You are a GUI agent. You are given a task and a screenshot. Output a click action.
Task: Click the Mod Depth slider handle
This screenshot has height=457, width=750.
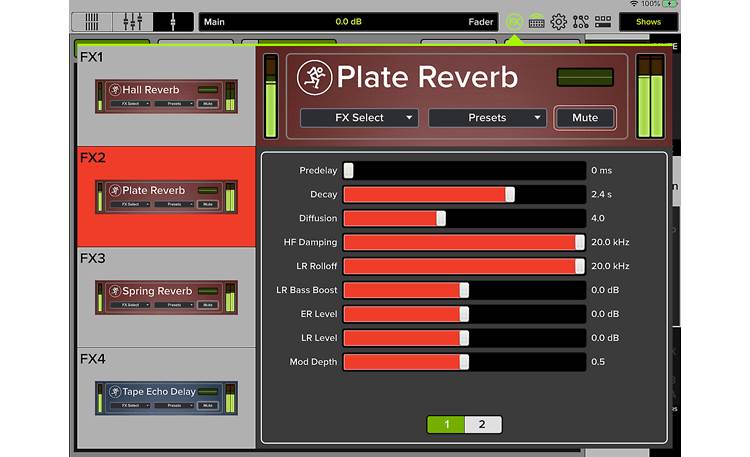[464, 362]
